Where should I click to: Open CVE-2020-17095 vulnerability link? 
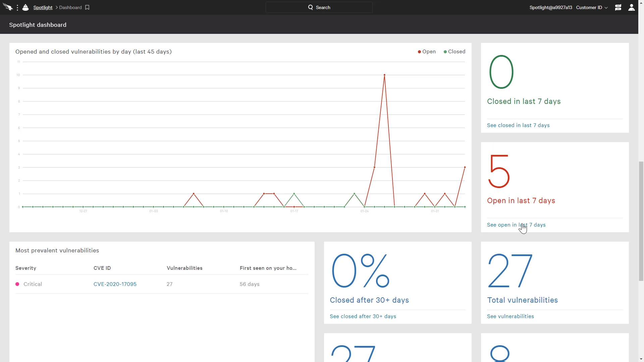(x=115, y=284)
